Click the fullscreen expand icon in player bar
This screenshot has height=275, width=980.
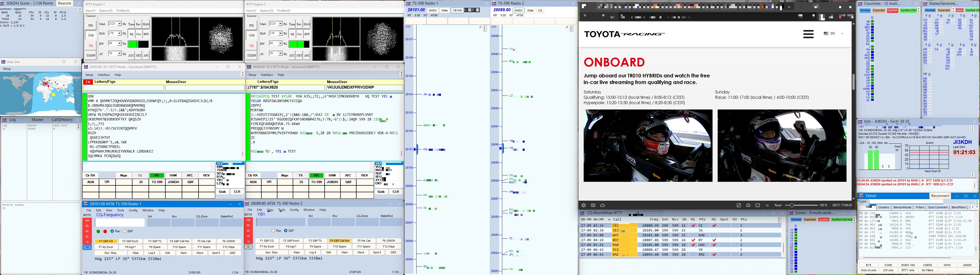tap(739, 205)
